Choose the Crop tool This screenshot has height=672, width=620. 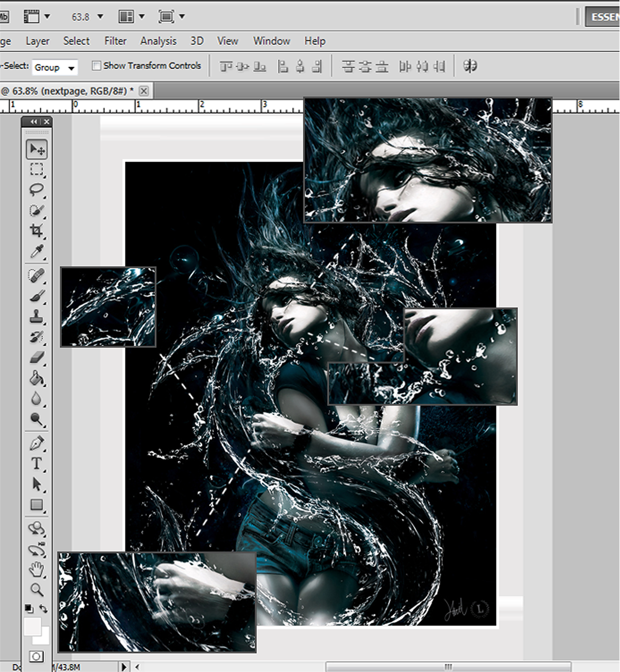click(36, 230)
